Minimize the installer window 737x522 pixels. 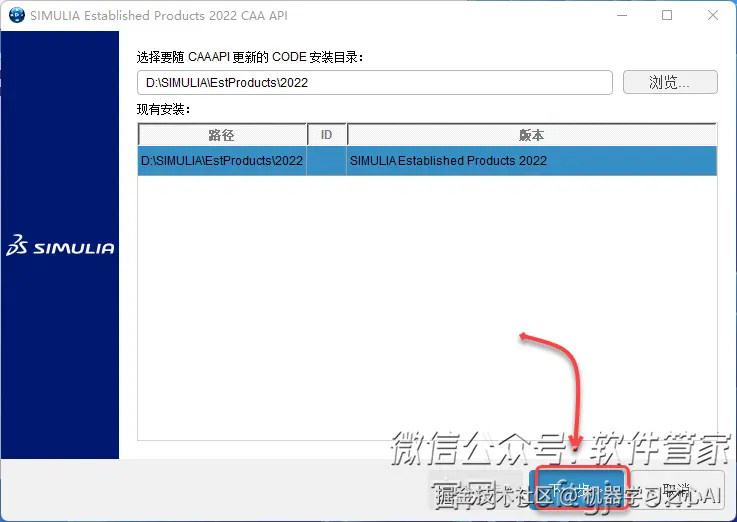(622, 15)
